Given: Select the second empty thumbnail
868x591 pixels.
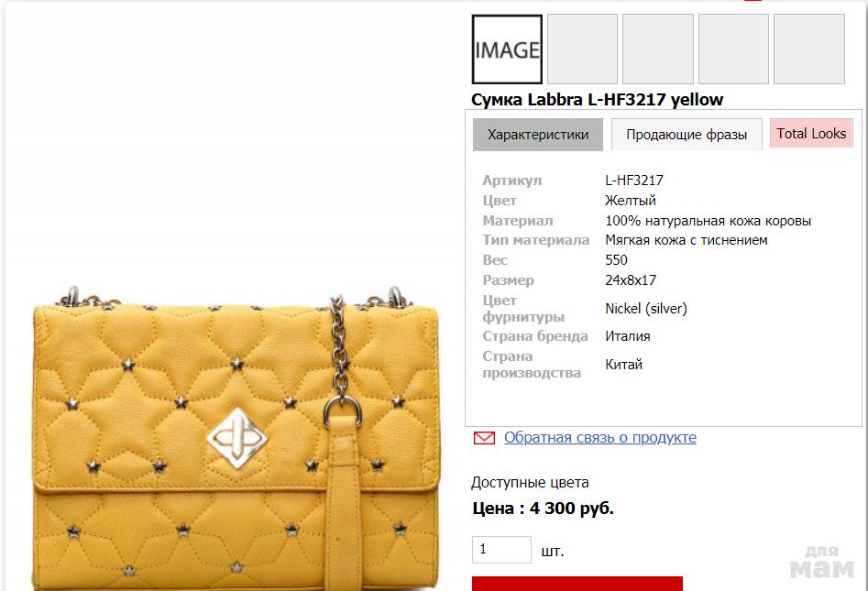Looking at the screenshot, I should (x=582, y=49).
